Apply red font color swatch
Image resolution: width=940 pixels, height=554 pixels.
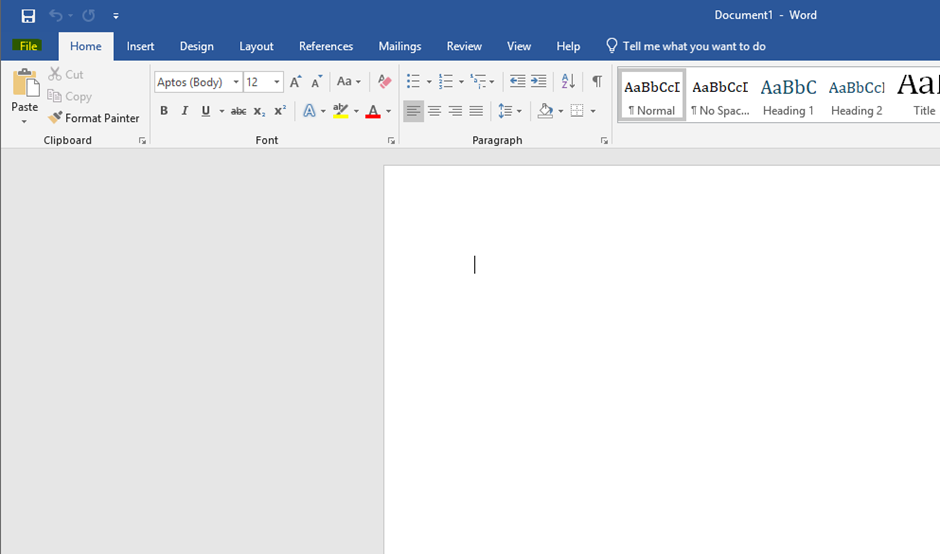pyautogui.click(x=373, y=112)
